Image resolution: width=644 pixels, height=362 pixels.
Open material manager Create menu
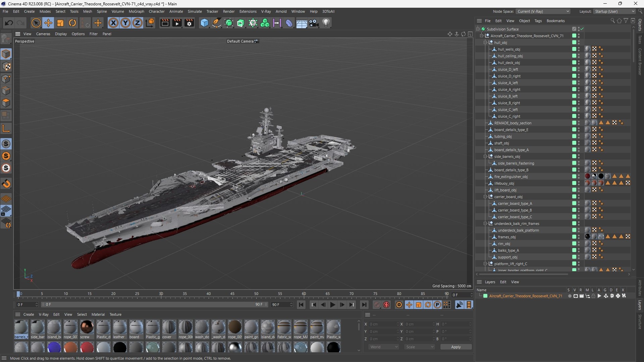29,314
